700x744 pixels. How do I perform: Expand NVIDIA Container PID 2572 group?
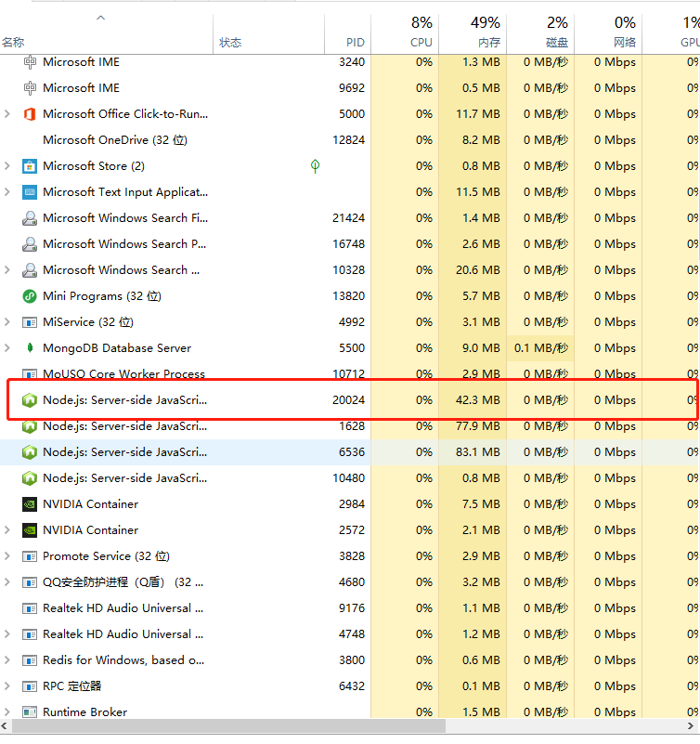pyautogui.click(x=7, y=530)
